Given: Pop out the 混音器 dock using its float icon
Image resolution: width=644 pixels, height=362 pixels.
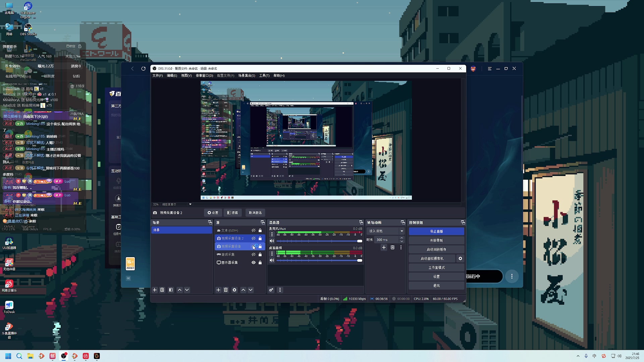Looking at the screenshot, I should [361, 223].
